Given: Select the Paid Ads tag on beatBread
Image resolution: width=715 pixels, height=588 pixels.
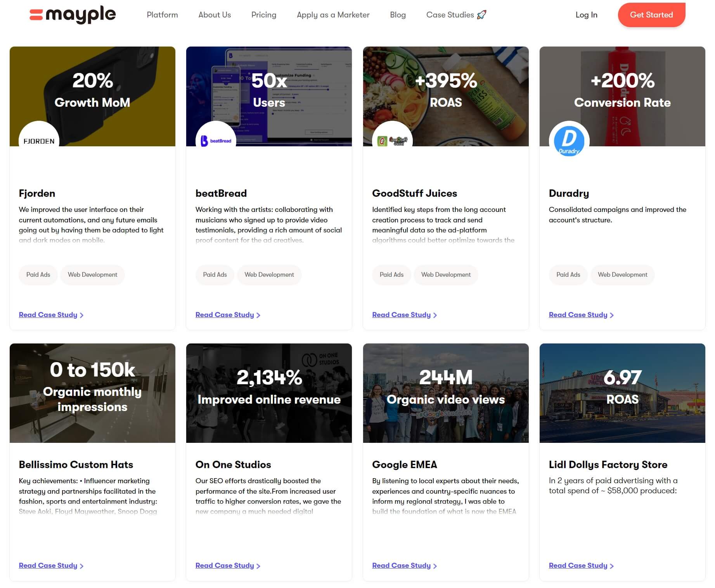Looking at the screenshot, I should [215, 275].
